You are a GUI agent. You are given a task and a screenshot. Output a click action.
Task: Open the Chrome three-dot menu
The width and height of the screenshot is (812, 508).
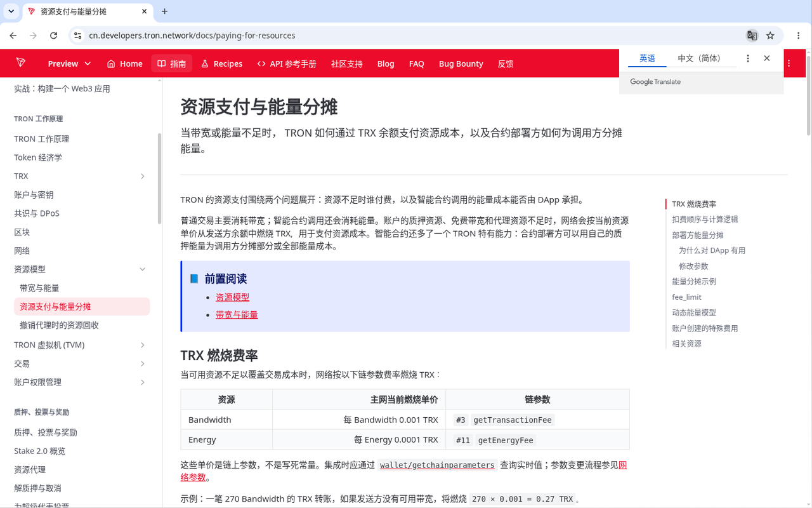tap(798, 36)
